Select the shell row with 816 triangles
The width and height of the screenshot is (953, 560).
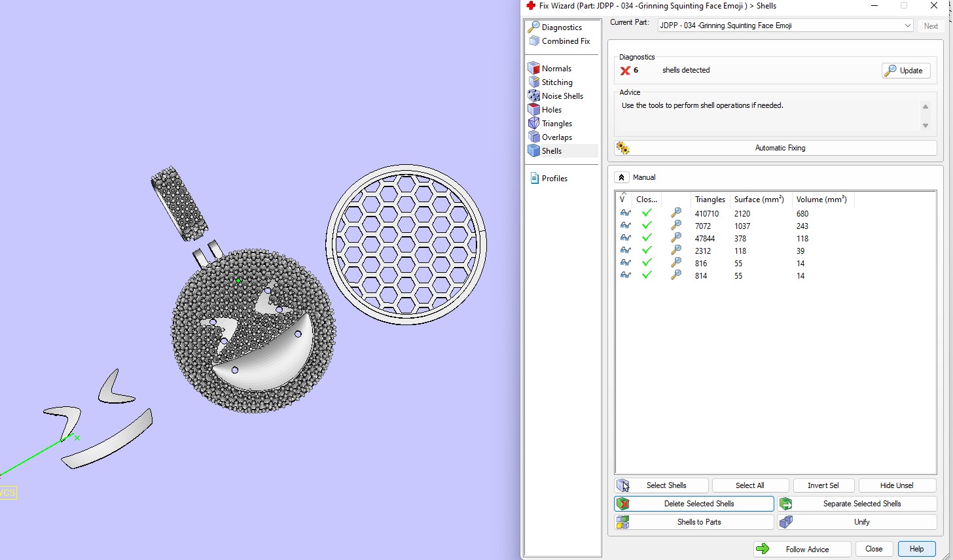click(x=775, y=263)
